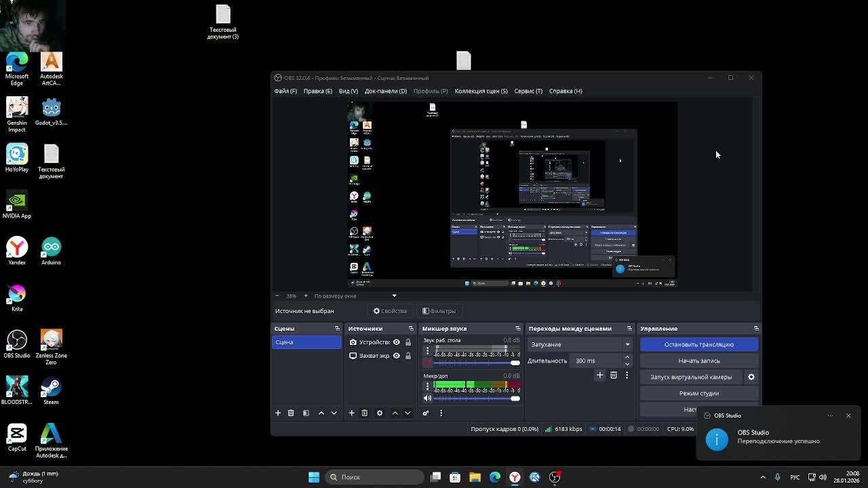Expand the preview scaling dropdown
The width and height of the screenshot is (868, 488).
[x=394, y=296]
